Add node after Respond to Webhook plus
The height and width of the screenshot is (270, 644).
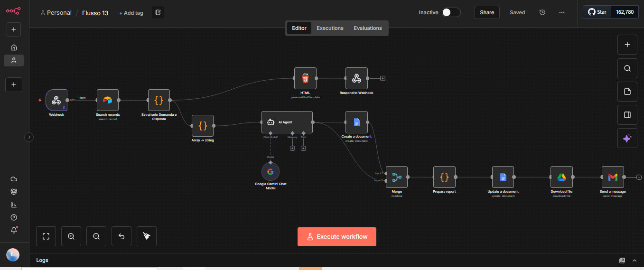tap(383, 78)
